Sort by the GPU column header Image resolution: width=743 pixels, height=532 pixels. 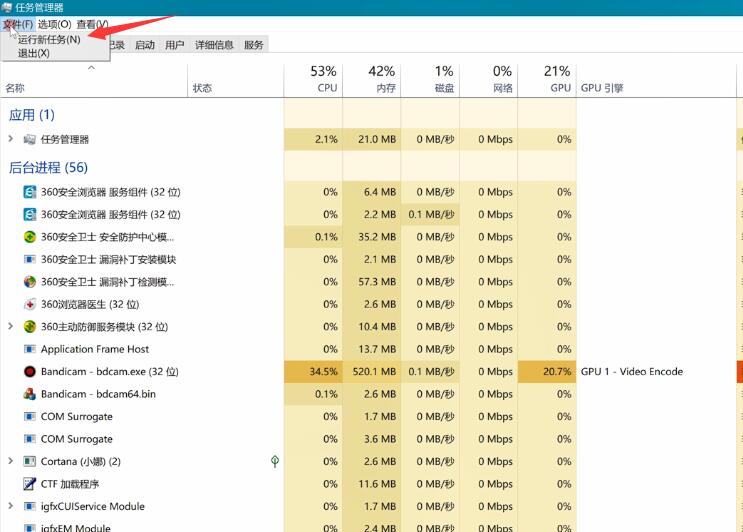coord(547,80)
